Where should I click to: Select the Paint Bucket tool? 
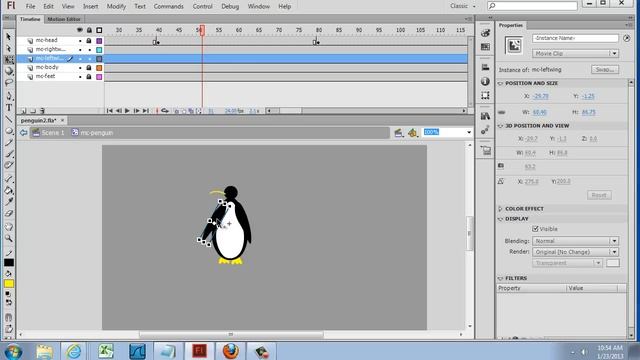[9, 190]
